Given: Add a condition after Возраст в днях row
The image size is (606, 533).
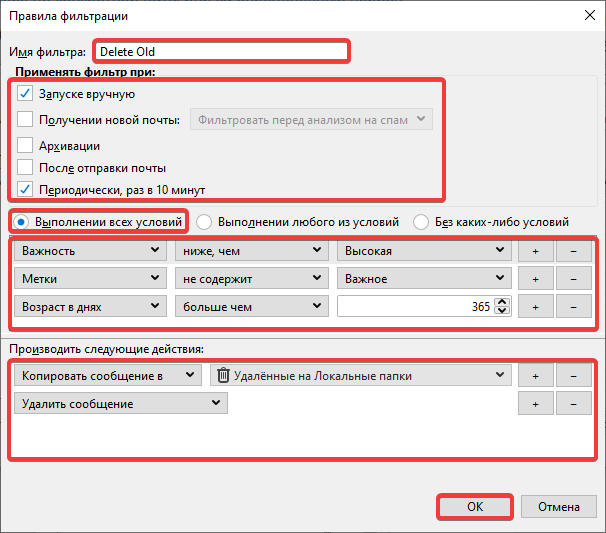Looking at the screenshot, I should [x=535, y=307].
